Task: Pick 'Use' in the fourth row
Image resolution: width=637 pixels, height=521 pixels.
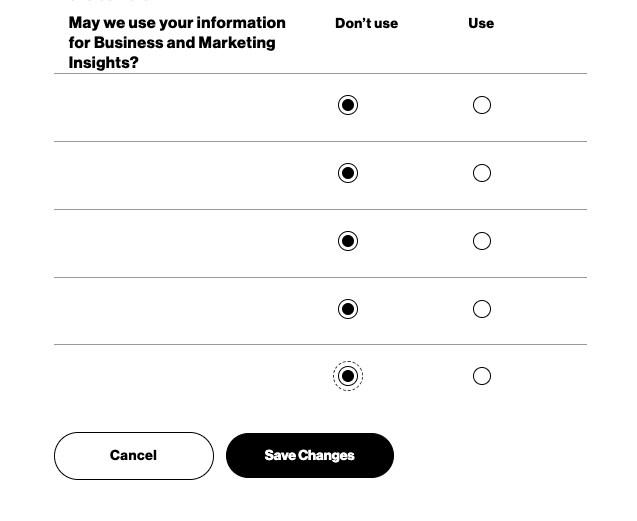Action: click(x=482, y=309)
